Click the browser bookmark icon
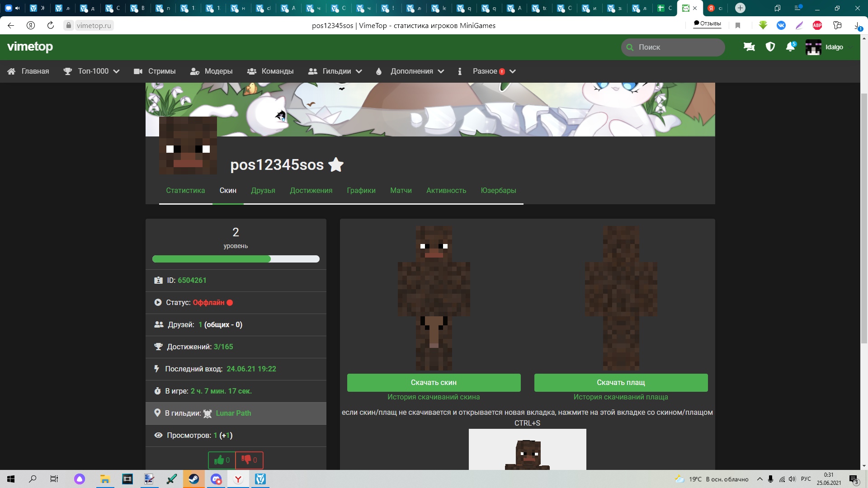The image size is (868, 488). coord(738,25)
